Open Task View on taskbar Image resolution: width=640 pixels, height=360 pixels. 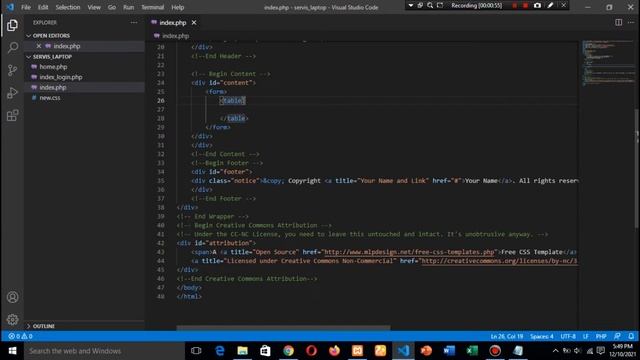[x=196, y=351]
